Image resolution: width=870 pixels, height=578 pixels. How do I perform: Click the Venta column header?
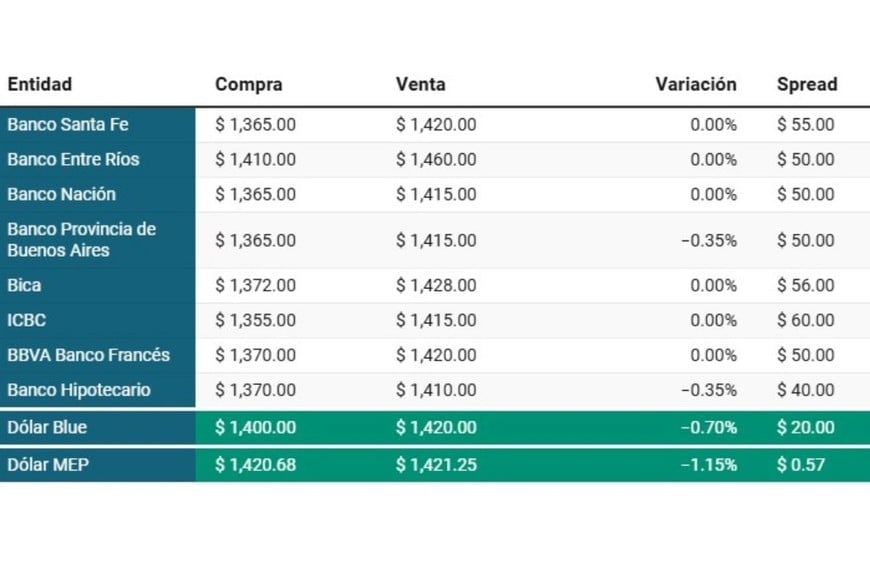420,85
